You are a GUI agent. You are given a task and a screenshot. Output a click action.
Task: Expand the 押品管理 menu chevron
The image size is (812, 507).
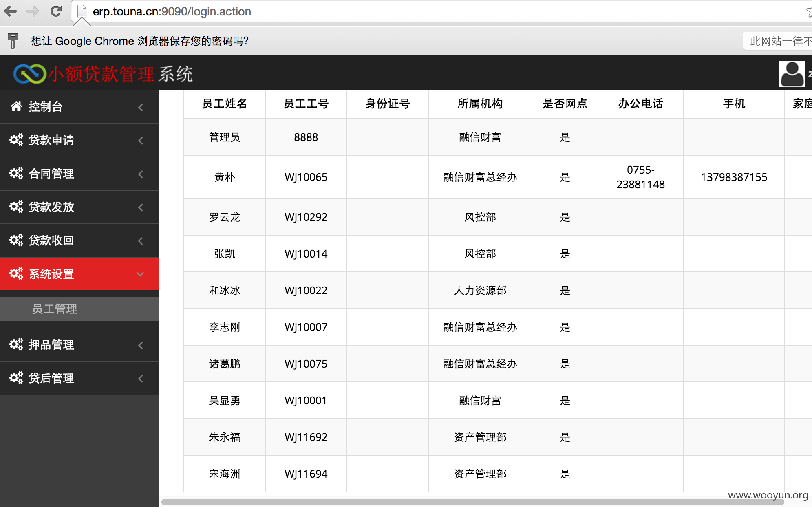[x=141, y=345]
